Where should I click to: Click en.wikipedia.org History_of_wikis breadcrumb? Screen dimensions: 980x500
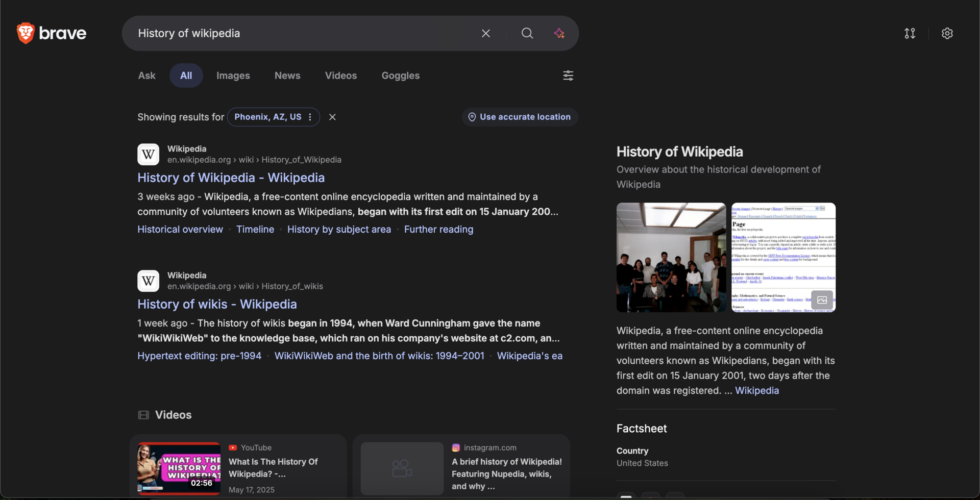pos(245,286)
